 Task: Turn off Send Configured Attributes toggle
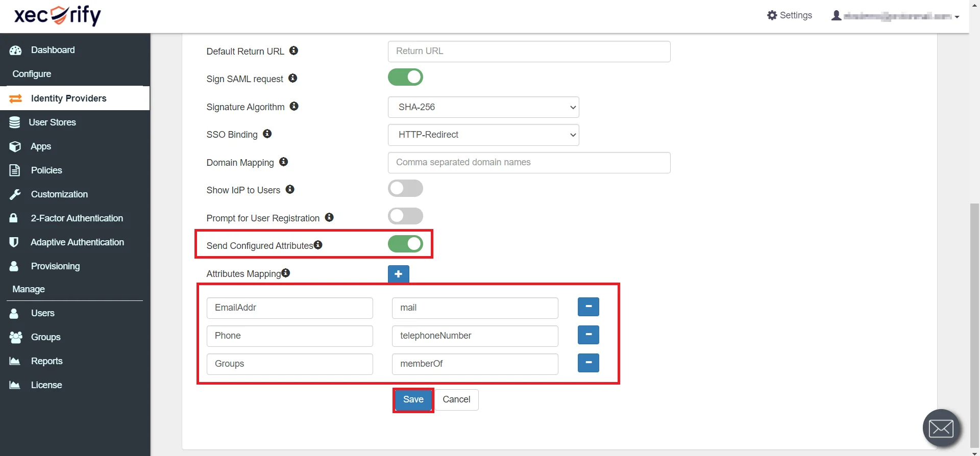(x=405, y=244)
